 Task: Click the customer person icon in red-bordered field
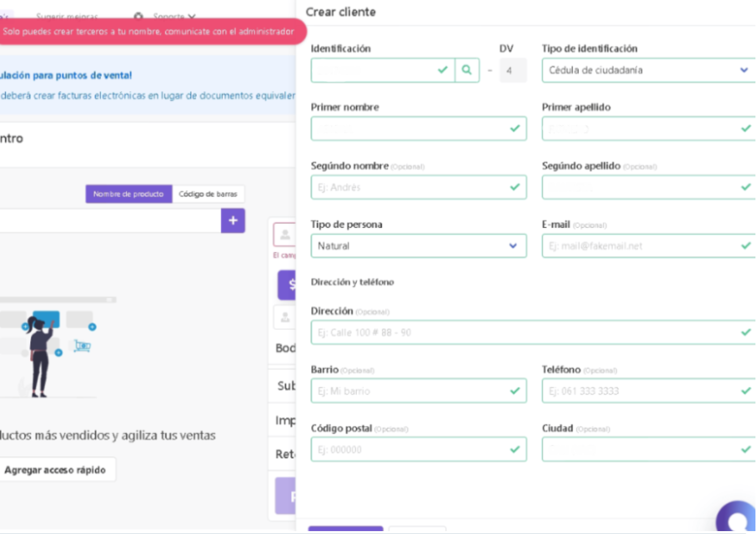point(285,235)
